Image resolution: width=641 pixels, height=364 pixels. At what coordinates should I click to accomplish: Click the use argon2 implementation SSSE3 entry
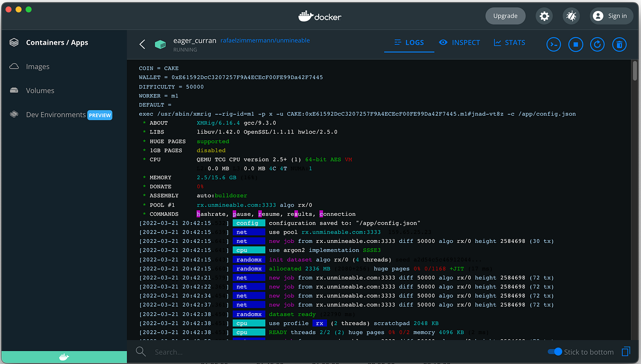point(325,250)
